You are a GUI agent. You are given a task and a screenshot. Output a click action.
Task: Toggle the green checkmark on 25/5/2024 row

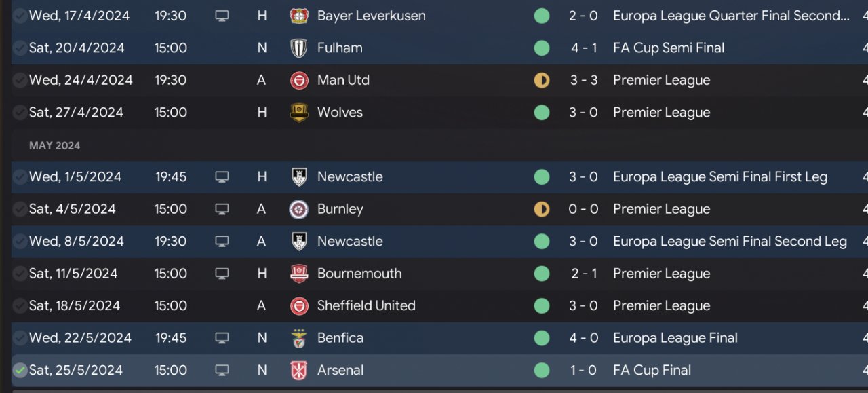point(20,371)
